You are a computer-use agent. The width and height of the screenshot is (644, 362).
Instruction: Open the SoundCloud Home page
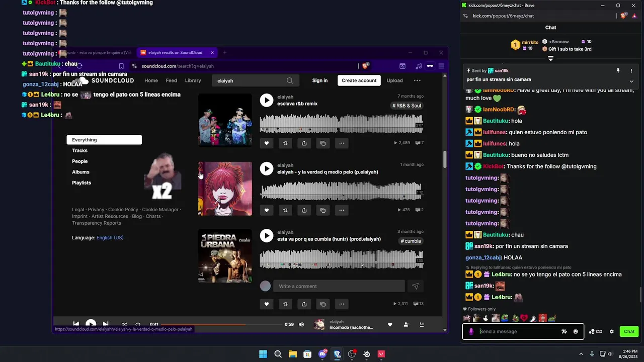(x=151, y=80)
